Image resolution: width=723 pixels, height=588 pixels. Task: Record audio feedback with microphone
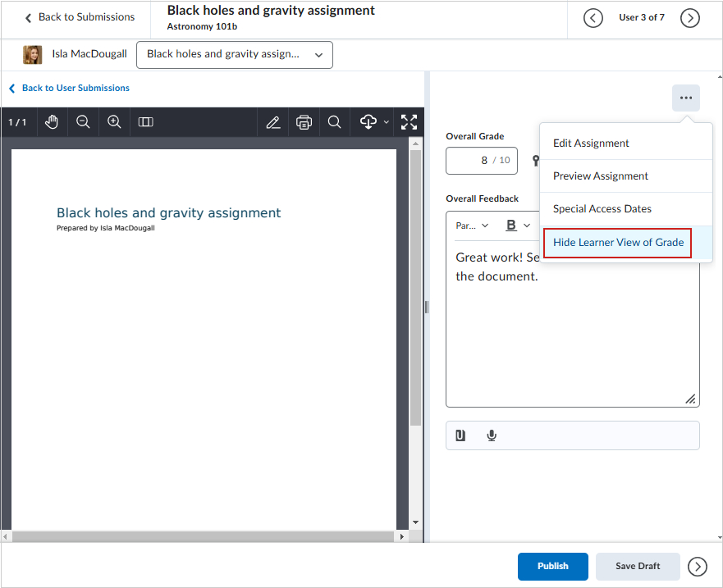pyautogui.click(x=492, y=435)
